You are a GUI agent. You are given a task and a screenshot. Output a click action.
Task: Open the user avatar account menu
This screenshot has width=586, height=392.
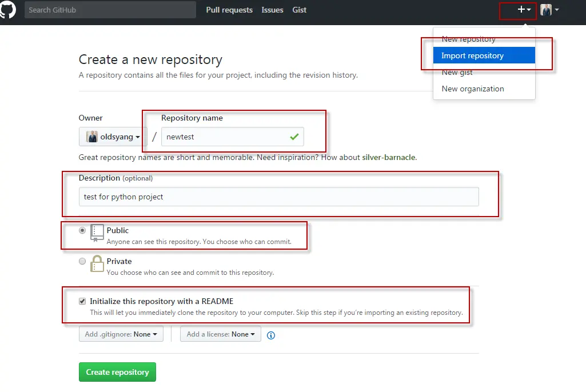tap(549, 10)
